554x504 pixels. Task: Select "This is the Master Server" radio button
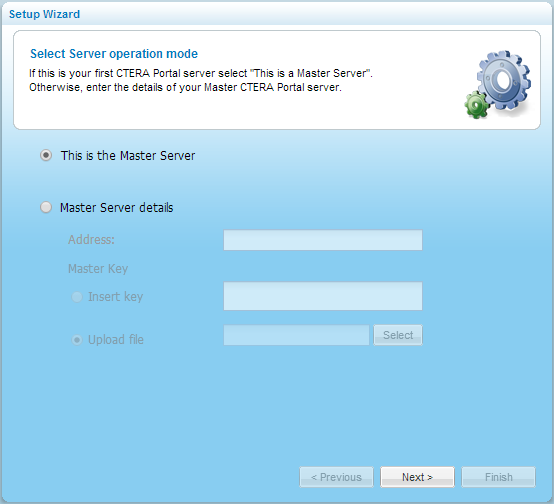click(x=46, y=155)
